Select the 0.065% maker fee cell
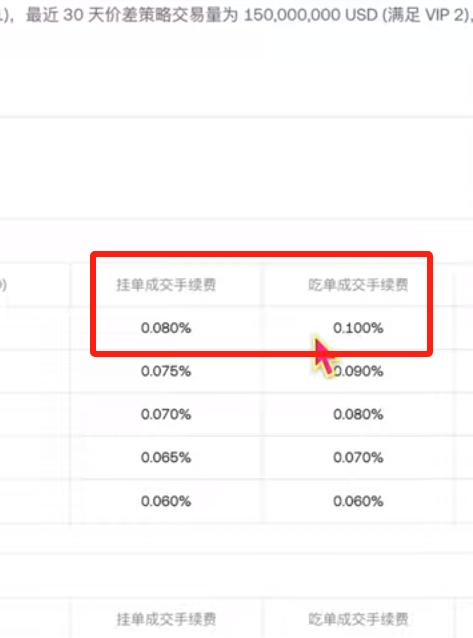 pyautogui.click(x=166, y=457)
